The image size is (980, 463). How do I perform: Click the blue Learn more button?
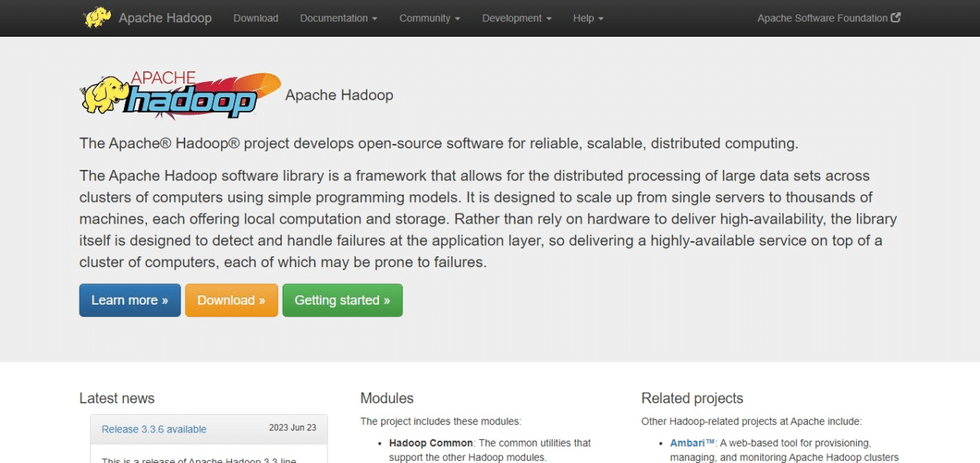[x=130, y=300]
